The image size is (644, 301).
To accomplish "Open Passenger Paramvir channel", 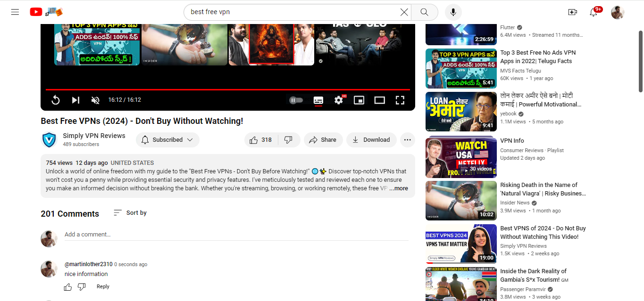I will (x=524, y=289).
